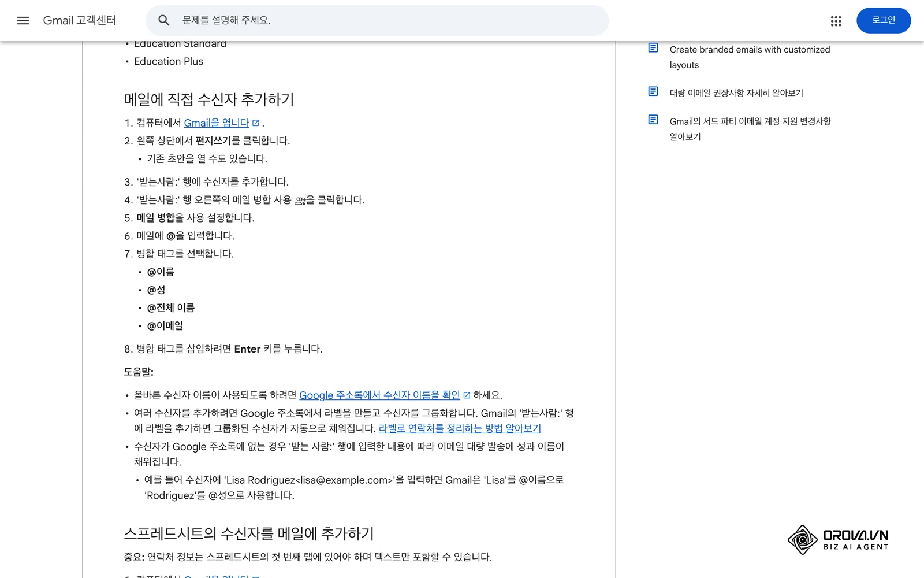Open 'Google 주소록에서 수신자 이름을 확인' link
This screenshot has height=578, width=924.
coord(379,395)
